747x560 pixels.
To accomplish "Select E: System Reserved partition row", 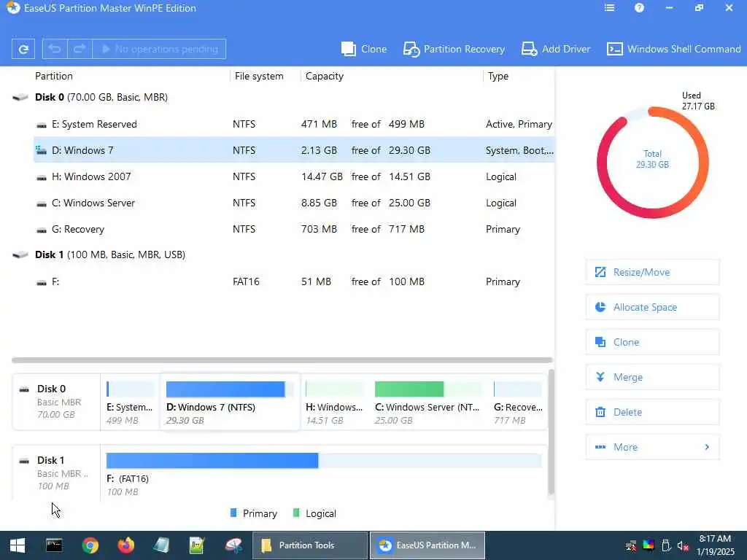I will [293, 124].
